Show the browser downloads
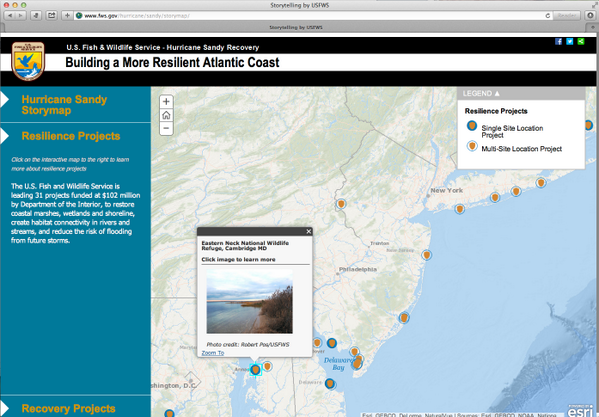 tap(590, 15)
